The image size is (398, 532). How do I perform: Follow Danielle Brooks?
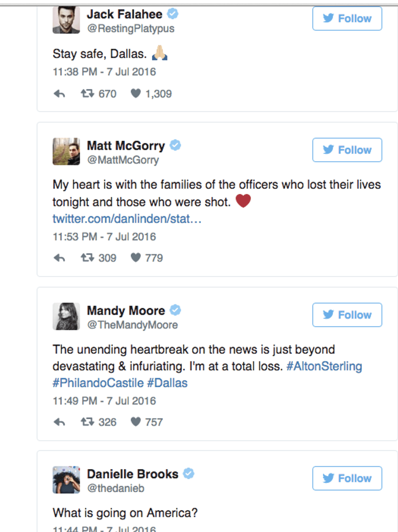click(347, 478)
